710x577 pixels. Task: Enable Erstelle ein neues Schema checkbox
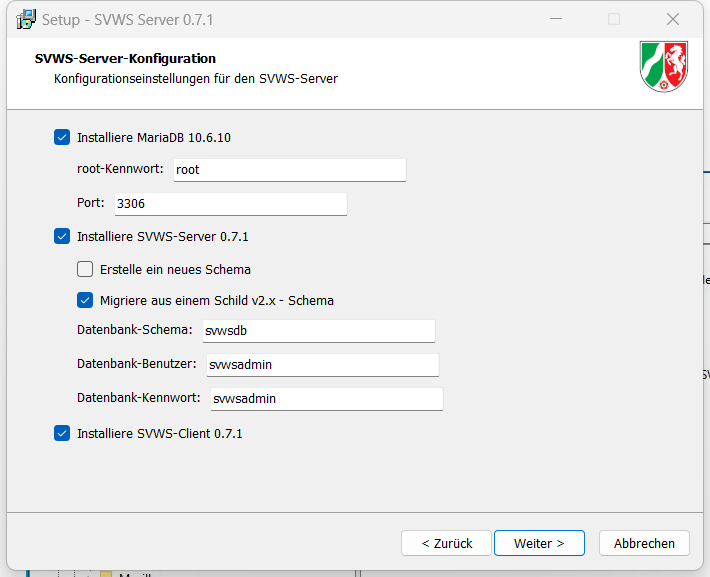tap(85, 269)
